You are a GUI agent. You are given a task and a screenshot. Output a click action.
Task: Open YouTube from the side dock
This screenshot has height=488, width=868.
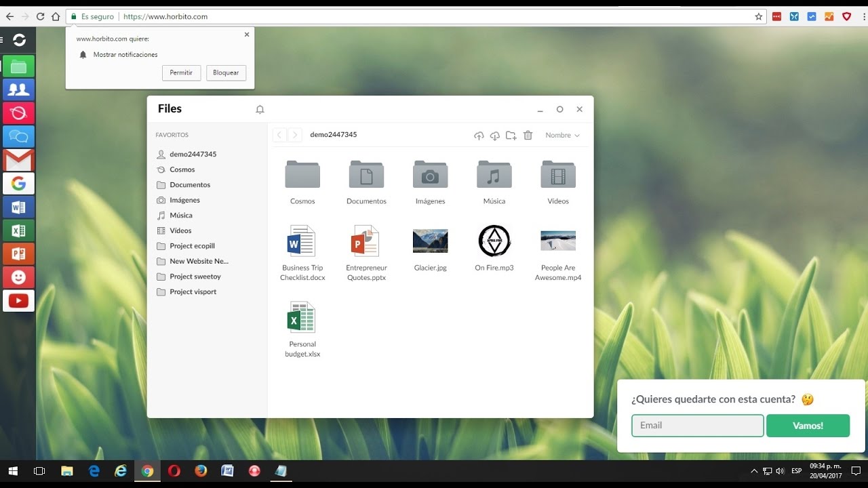(18, 300)
